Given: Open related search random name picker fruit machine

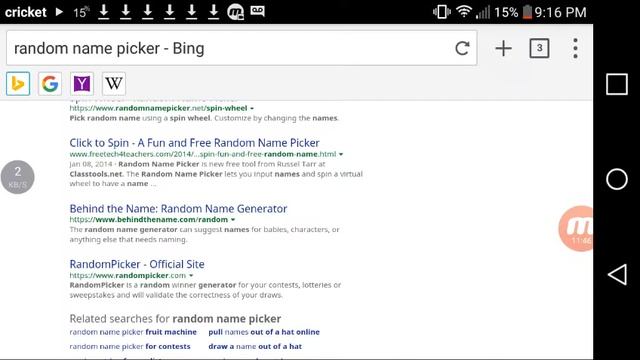Looking at the screenshot, I should point(133,332).
